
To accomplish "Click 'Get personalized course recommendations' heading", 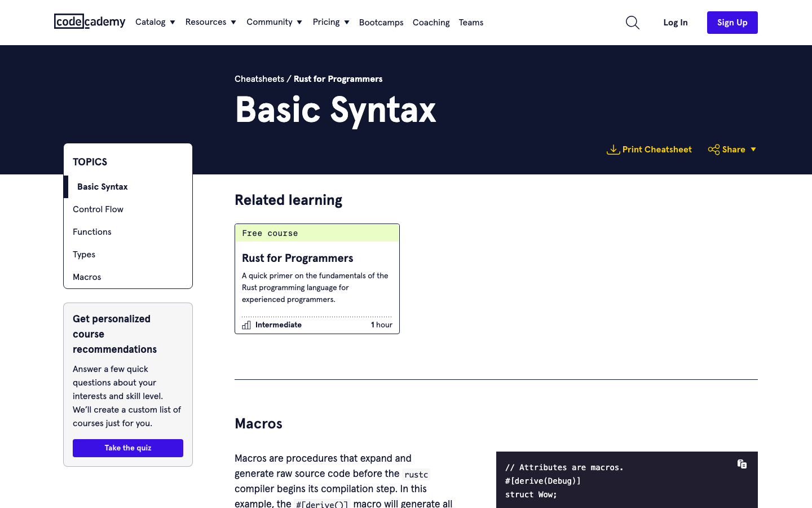I will 115,334.
